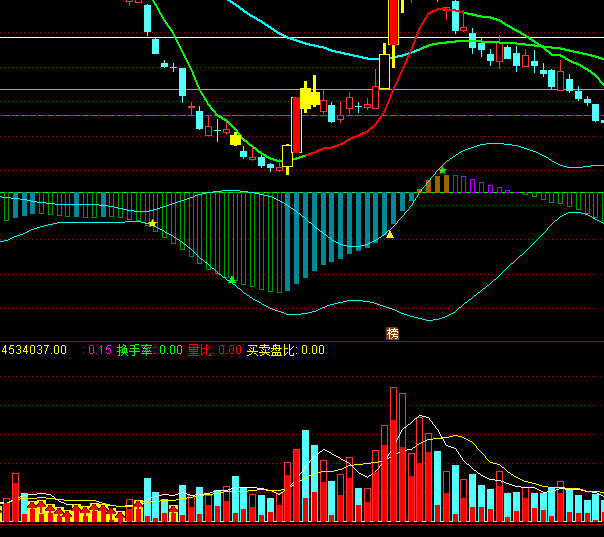The image size is (604, 537).
Task: Click the 换手率 label
Action: 135,350
